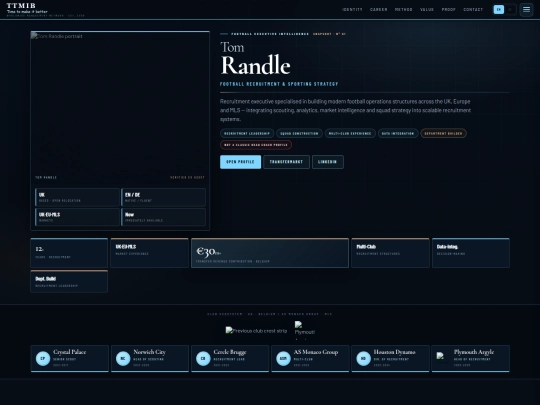
Task: Click the broken crest on Plymouth Argyle card
Action: (440, 356)
